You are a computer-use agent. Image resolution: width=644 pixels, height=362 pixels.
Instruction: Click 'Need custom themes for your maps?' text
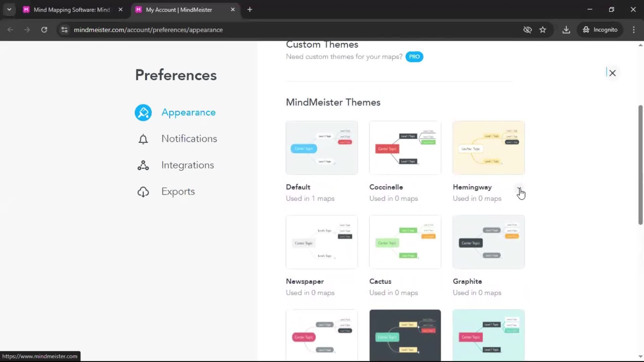click(x=344, y=57)
